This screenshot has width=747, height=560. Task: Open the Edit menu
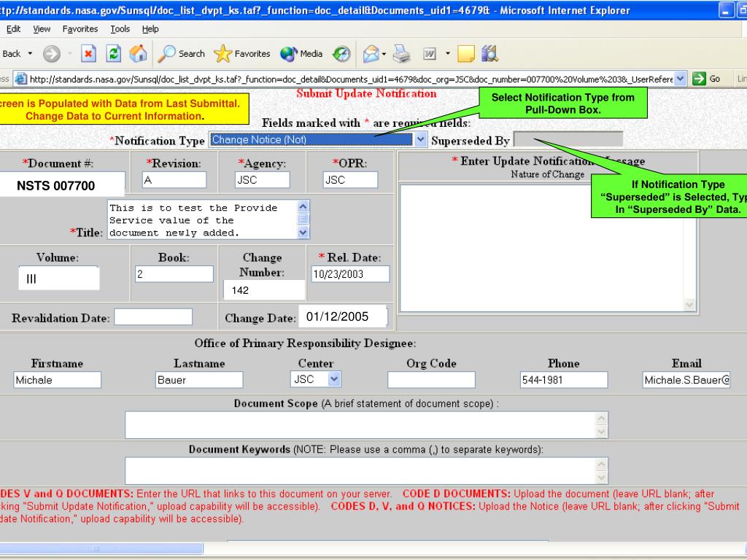13,29
